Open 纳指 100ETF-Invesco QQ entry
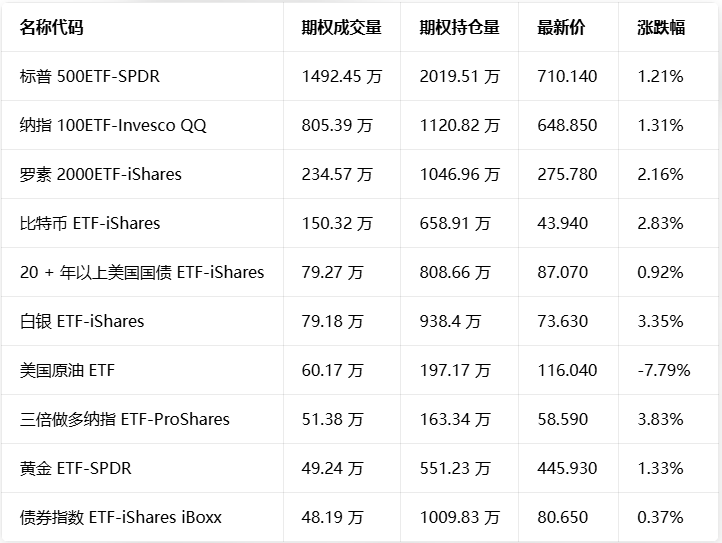The height and width of the screenshot is (543, 722). coord(113,125)
